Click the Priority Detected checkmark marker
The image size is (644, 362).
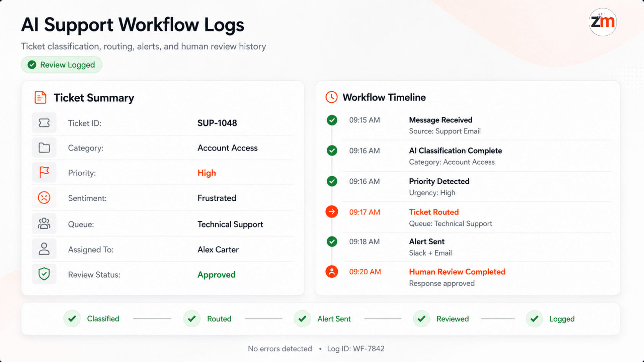(x=332, y=181)
